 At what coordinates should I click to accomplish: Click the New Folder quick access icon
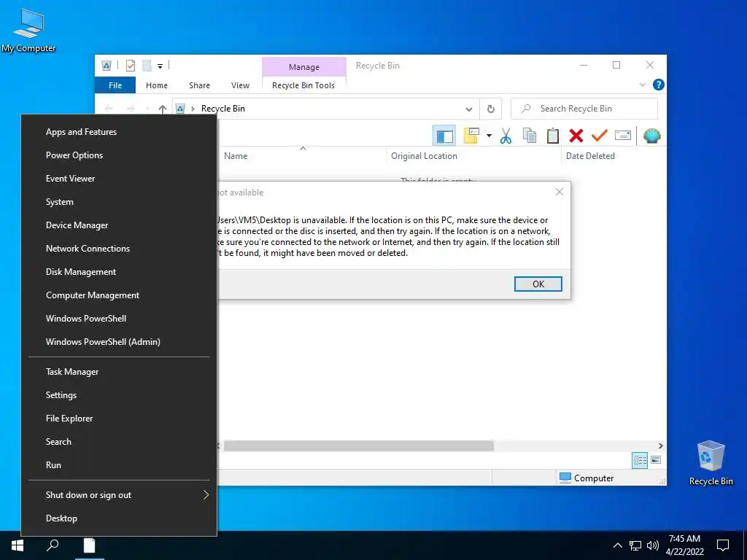pos(147,66)
